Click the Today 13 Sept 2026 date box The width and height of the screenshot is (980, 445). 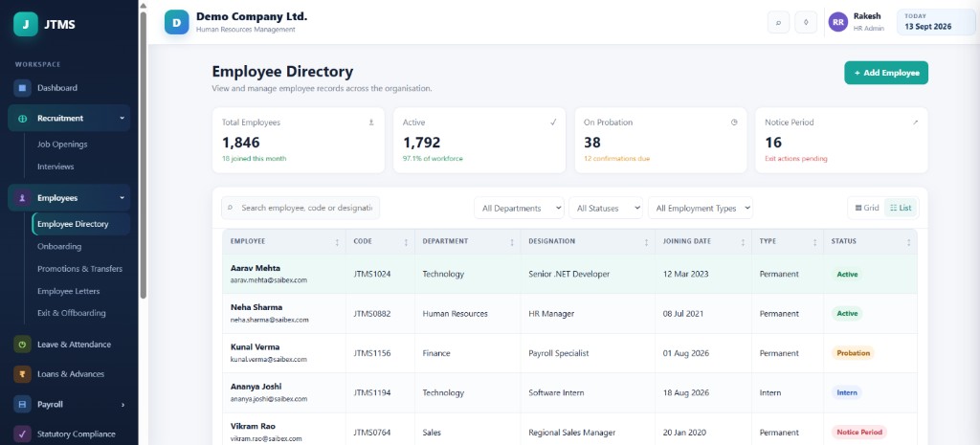click(936, 22)
